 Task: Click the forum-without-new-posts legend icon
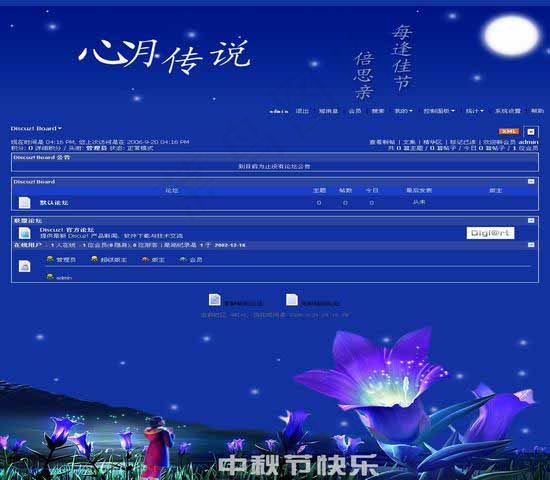[x=292, y=300]
